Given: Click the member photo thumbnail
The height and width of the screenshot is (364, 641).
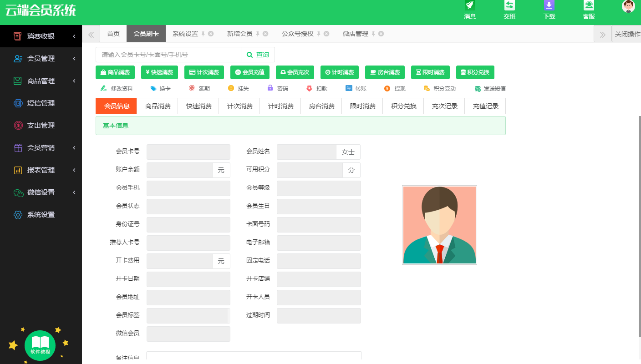Looking at the screenshot, I should [x=439, y=225].
